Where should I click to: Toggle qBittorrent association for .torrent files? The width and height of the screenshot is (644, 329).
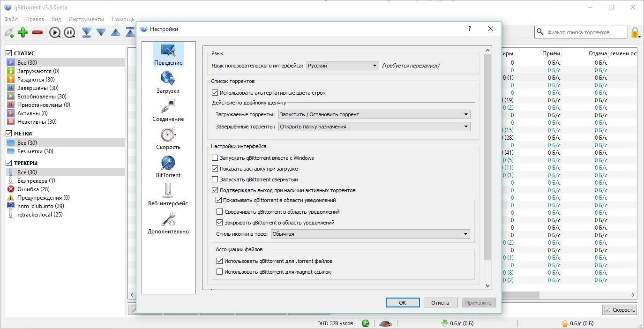tap(220, 261)
